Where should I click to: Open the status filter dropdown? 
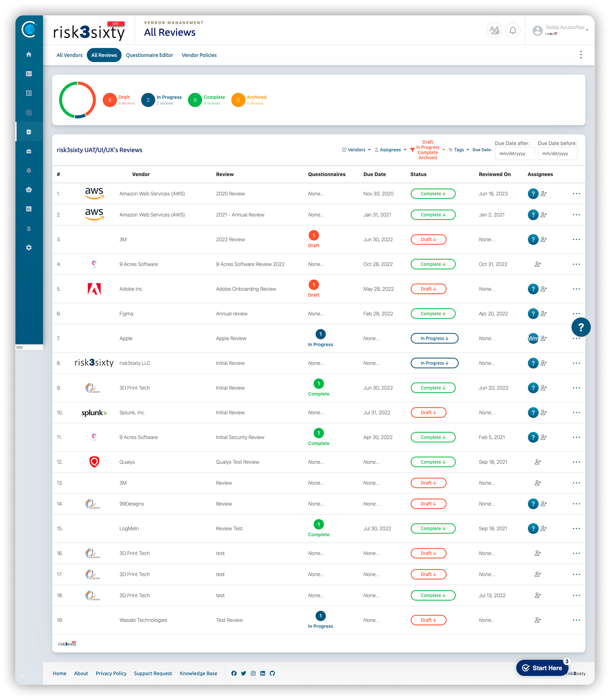428,150
